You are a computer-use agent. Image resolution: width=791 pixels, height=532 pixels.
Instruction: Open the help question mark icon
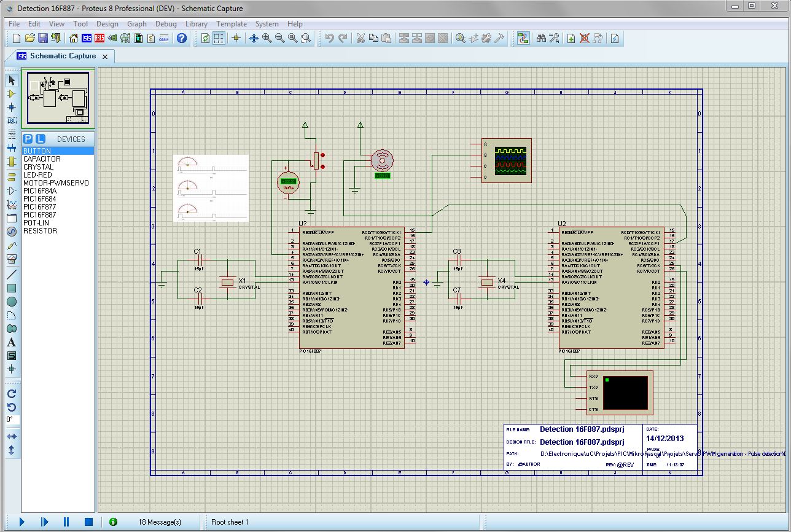pyautogui.click(x=182, y=38)
